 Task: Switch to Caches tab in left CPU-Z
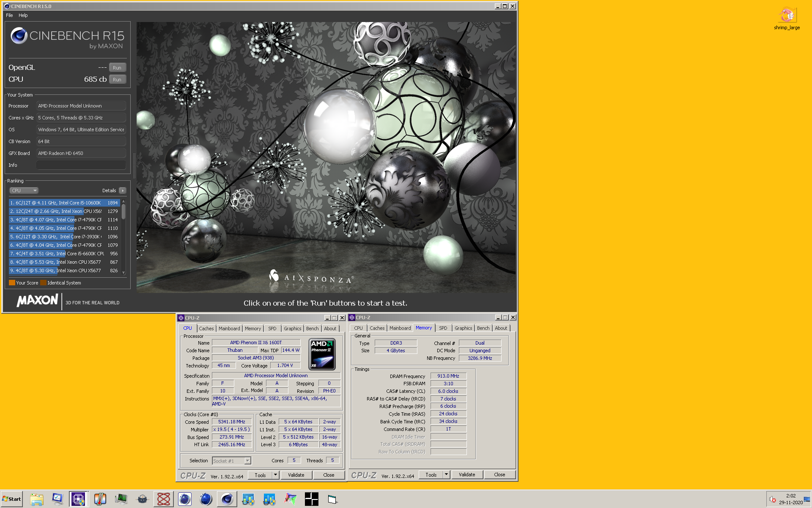[206, 329]
